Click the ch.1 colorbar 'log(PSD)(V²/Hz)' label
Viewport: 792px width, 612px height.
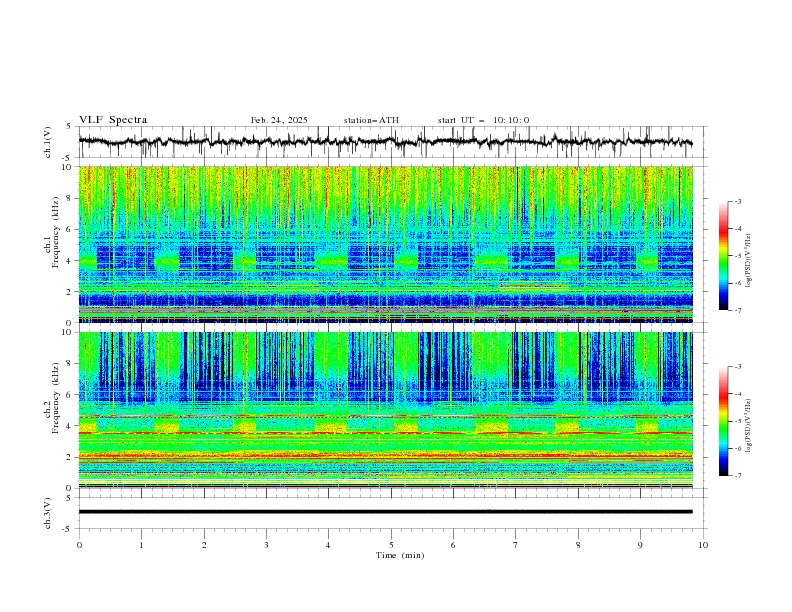(x=749, y=261)
